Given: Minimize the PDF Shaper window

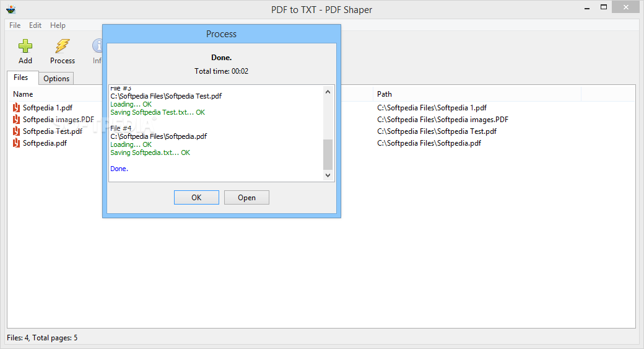Looking at the screenshot, I should click(587, 7).
